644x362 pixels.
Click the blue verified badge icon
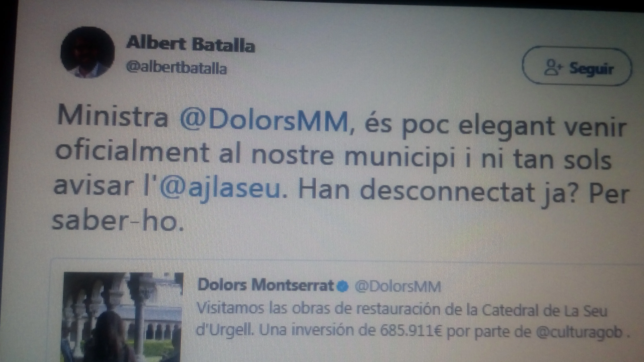tap(342, 287)
